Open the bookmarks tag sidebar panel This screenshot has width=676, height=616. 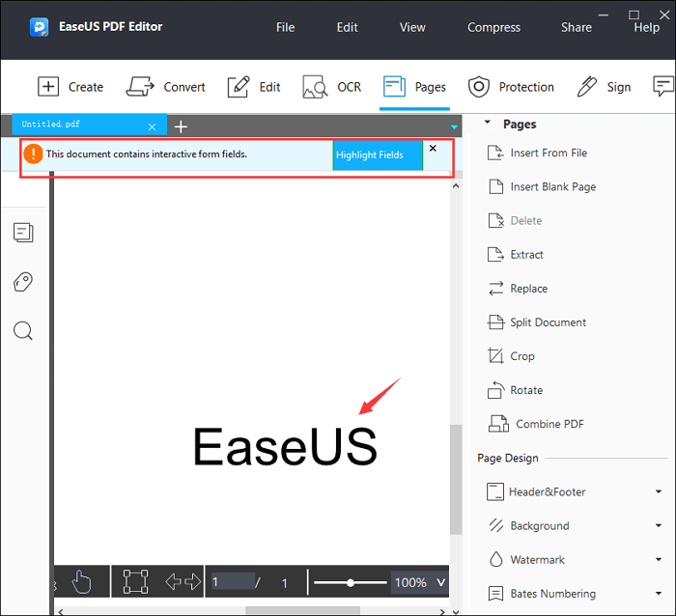(x=23, y=282)
